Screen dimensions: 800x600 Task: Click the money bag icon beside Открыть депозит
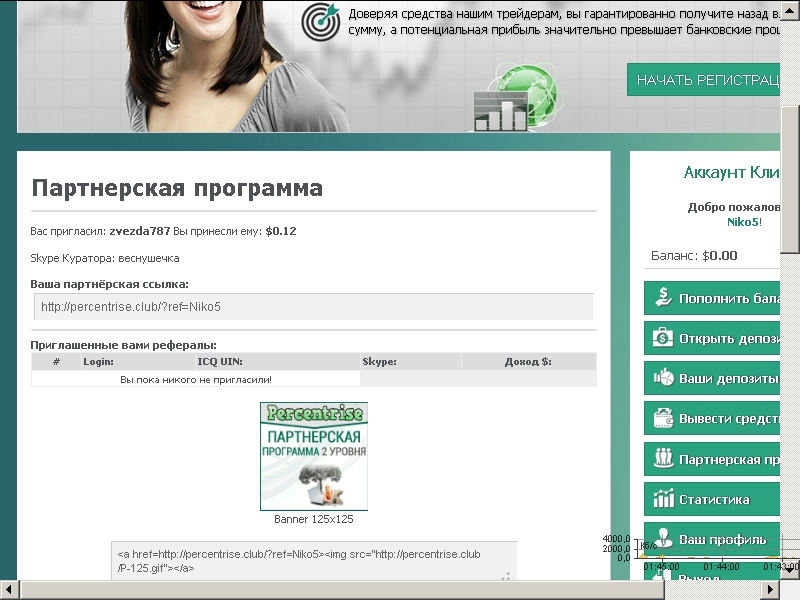tap(663, 337)
